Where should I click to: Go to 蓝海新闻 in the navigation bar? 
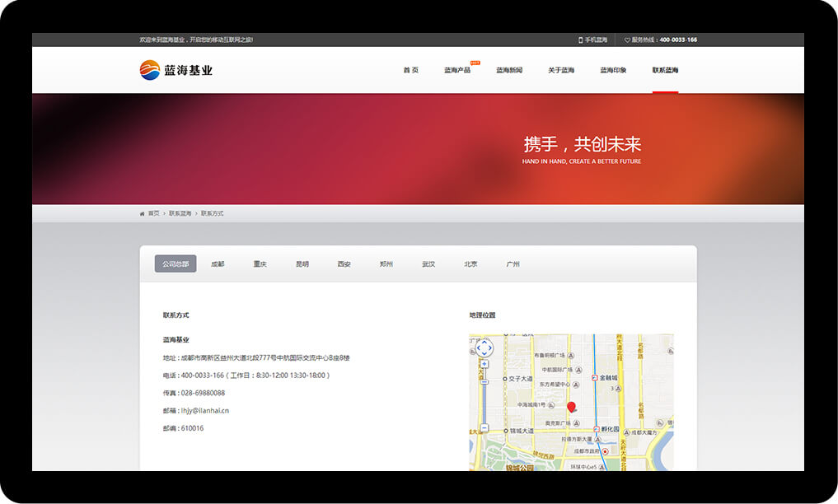coord(509,70)
